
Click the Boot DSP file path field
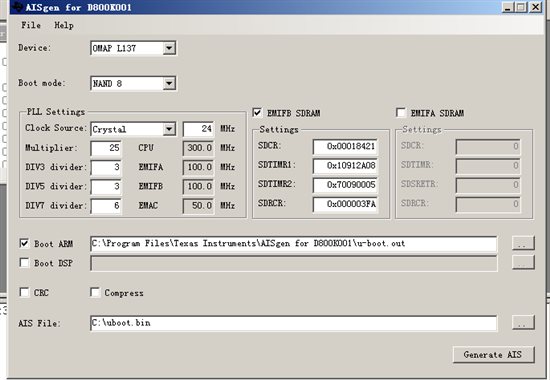tap(294, 263)
